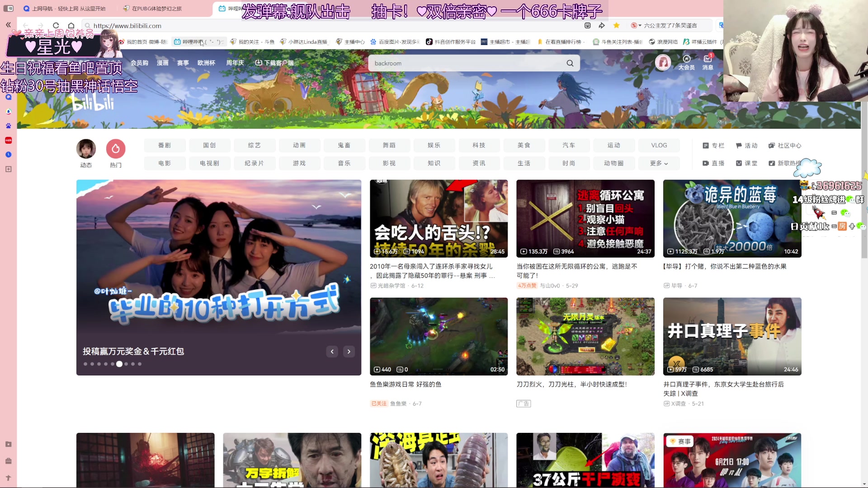868x488 pixels.
Task: Open the toolbox icon in the lower left sidebar
Action: pyautogui.click(x=8, y=461)
